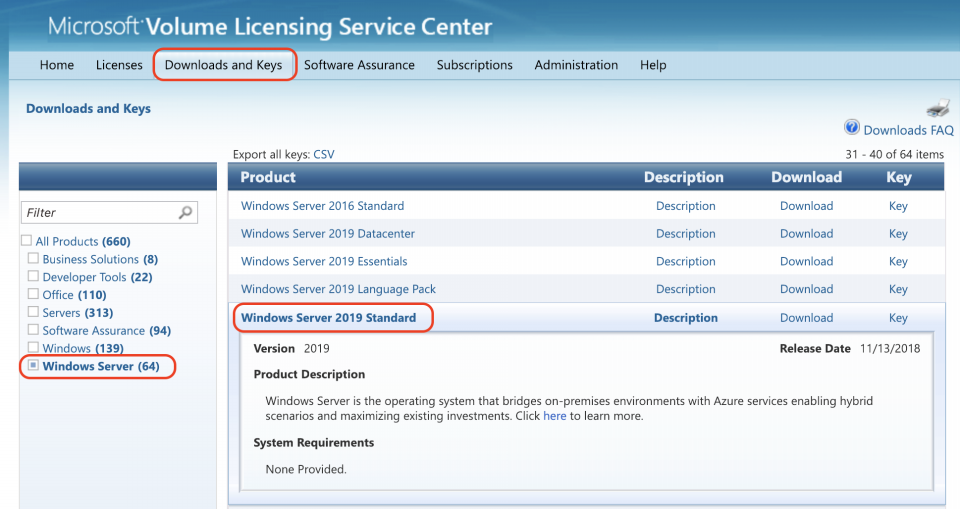The width and height of the screenshot is (960, 509).
Task: Click the Downloads FAQ help icon
Action: pyautogui.click(x=852, y=128)
